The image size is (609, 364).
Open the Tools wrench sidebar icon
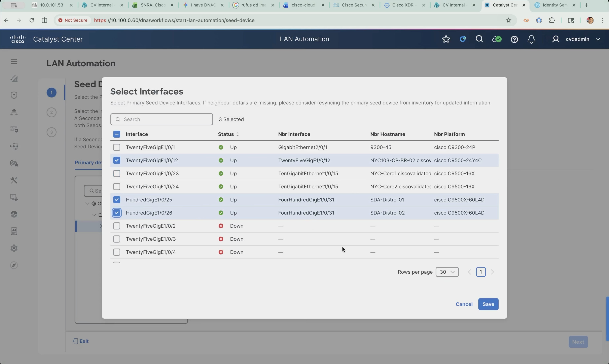coord(14,180)
